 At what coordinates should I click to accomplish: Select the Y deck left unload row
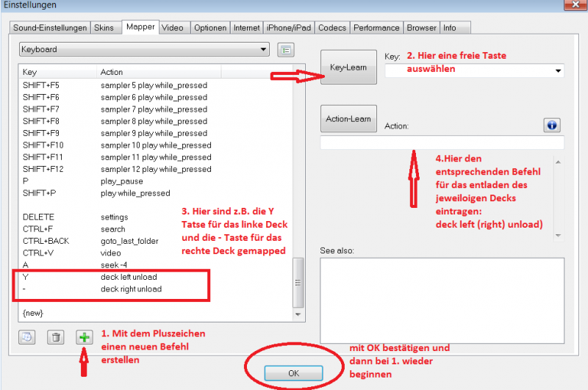click(x=155, y=277)
